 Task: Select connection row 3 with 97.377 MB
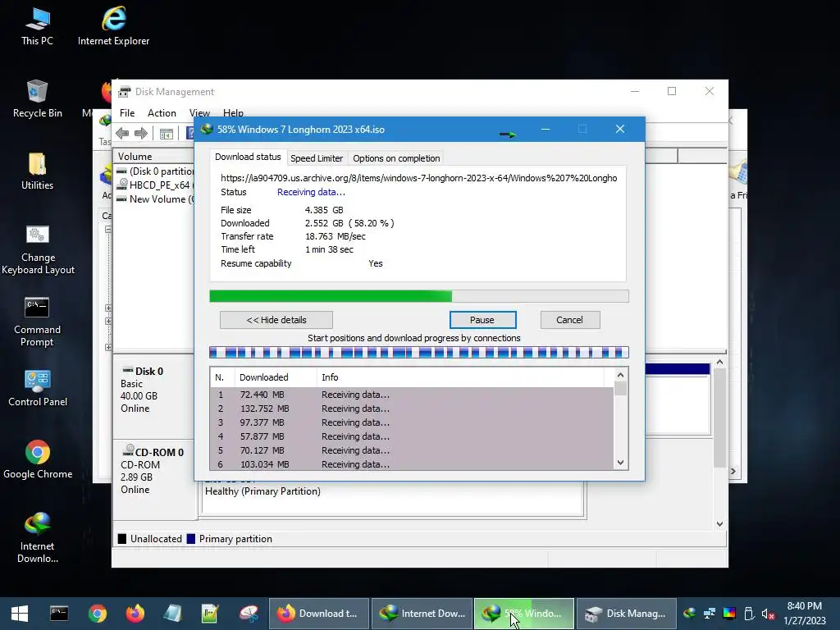coord(412,422)
